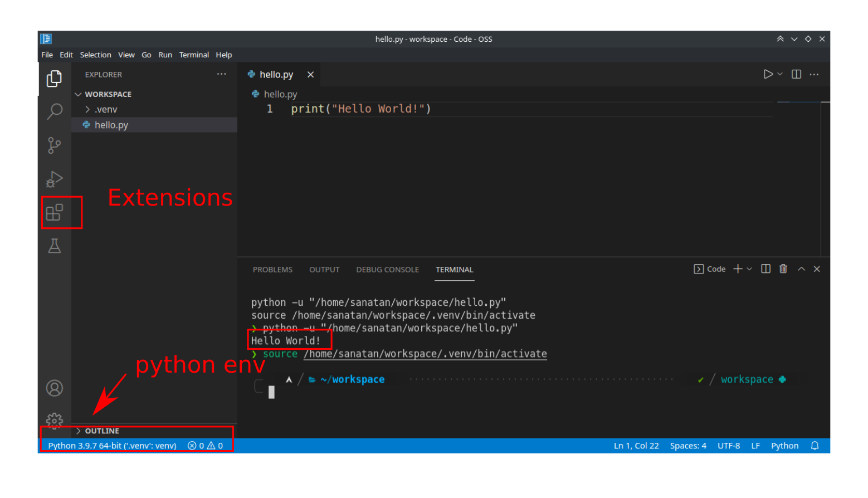The width and height of the screenshot is (868, 498).
Task: Select the Code terminal profile
Action: coord(709,269)
